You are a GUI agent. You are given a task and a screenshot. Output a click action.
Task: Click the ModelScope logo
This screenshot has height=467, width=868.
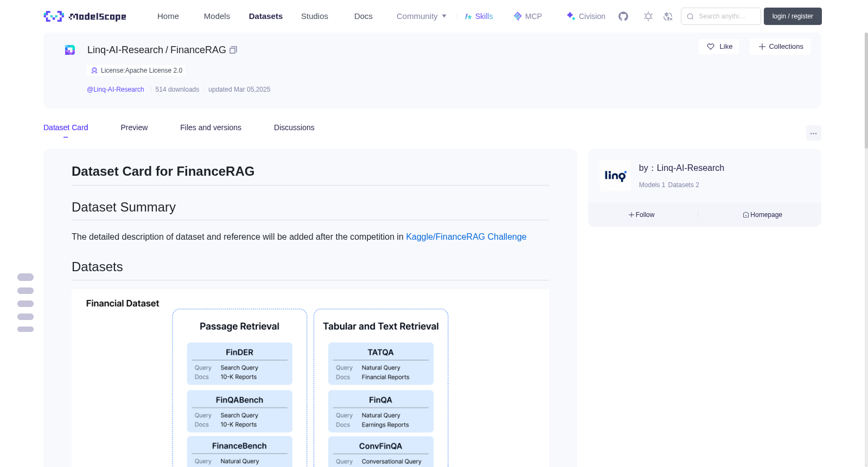85,16
